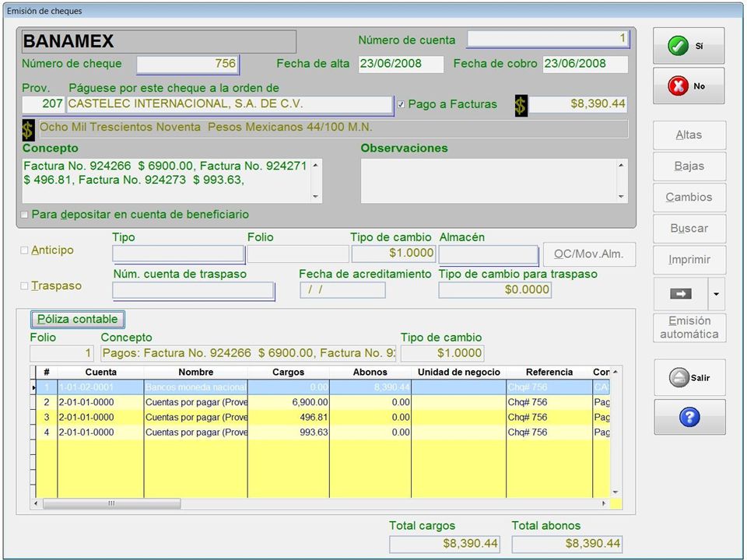Click the Fecha de acreditamiento field
This screenshot has width=747, height=560.
pyautogui.click(x=342, y=290)
